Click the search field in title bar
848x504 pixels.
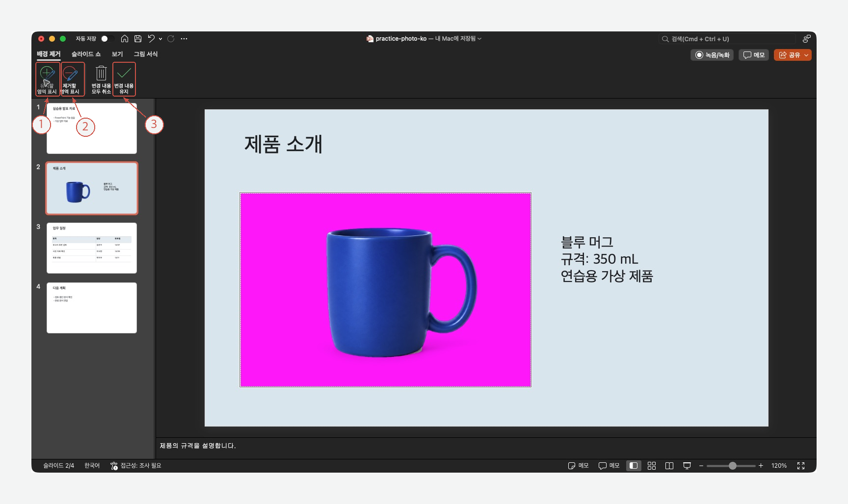pyautogui.click(x=727, y=39)
